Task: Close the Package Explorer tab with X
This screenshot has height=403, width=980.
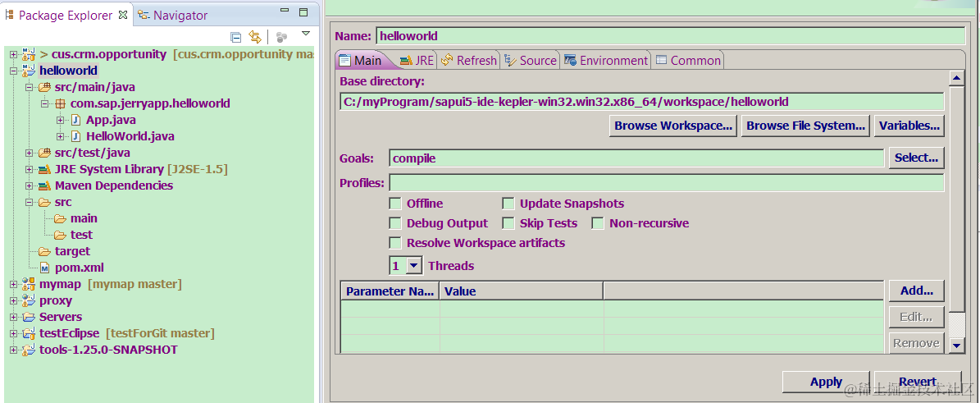Action: [122, 15]
